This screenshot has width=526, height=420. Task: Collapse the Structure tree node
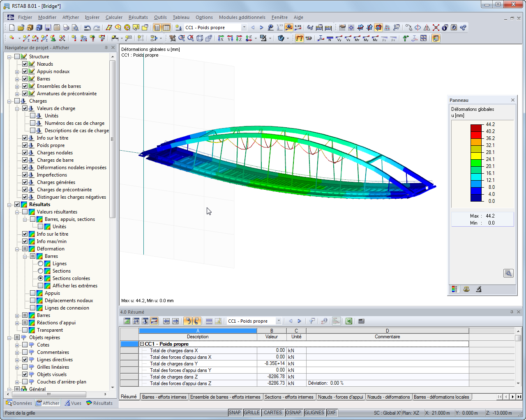coord(9,57)
